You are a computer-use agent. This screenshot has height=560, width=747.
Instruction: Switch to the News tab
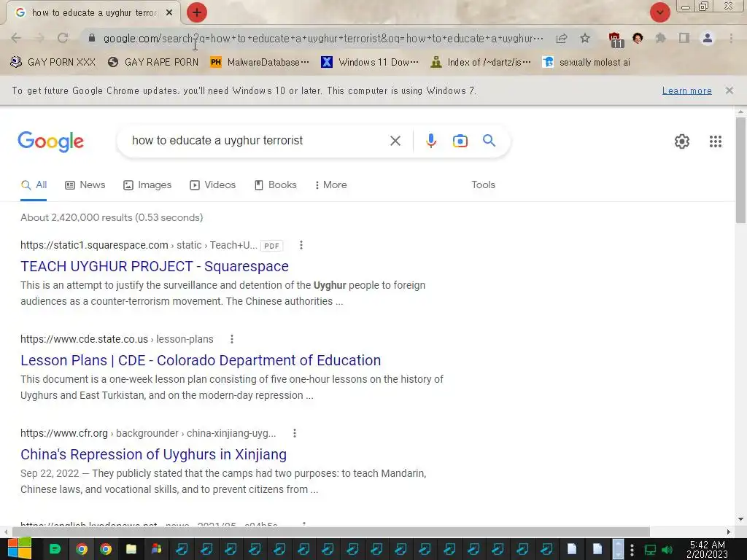(x=85, y=184)
